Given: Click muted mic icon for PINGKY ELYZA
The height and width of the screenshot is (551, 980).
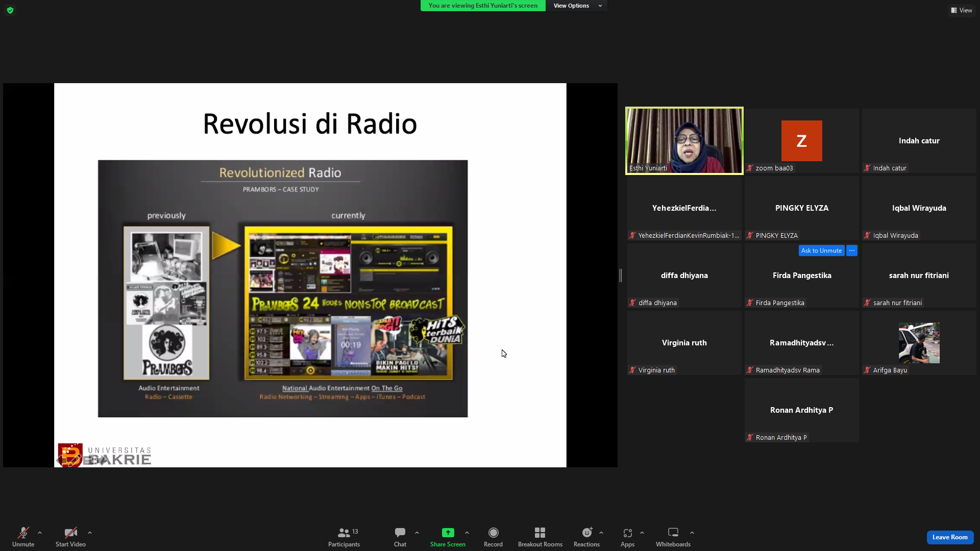Looking at the screenshot, I should pyautogui.click(x=750, y=235).
